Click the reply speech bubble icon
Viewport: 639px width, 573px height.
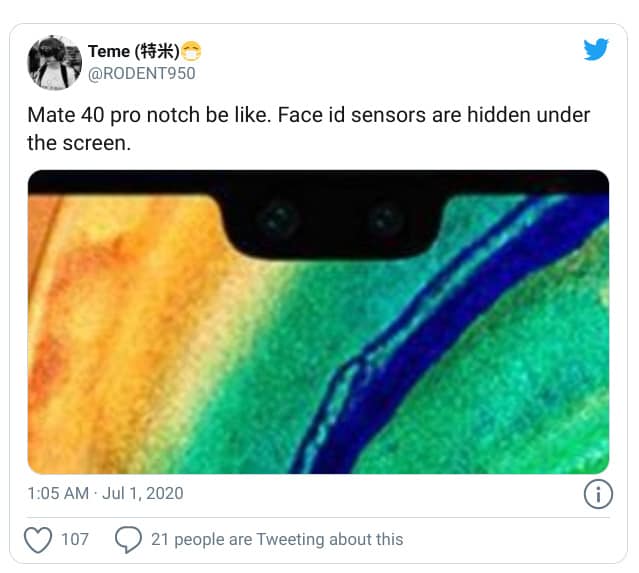pos(128,540)
